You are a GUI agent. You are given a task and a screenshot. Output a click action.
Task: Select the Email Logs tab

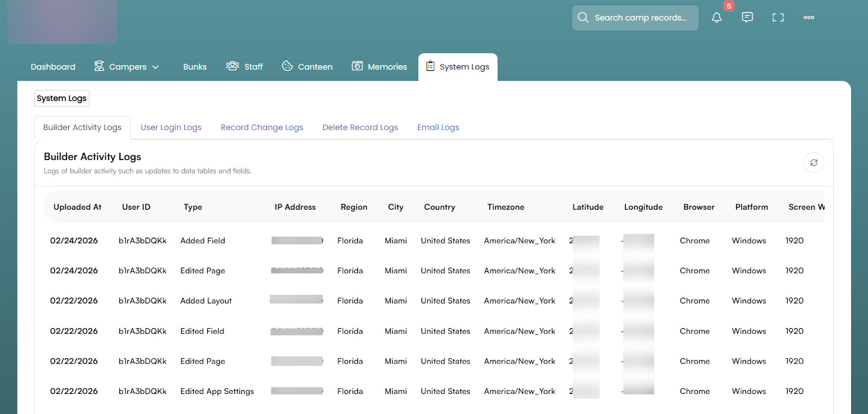[x=438, y=127]
